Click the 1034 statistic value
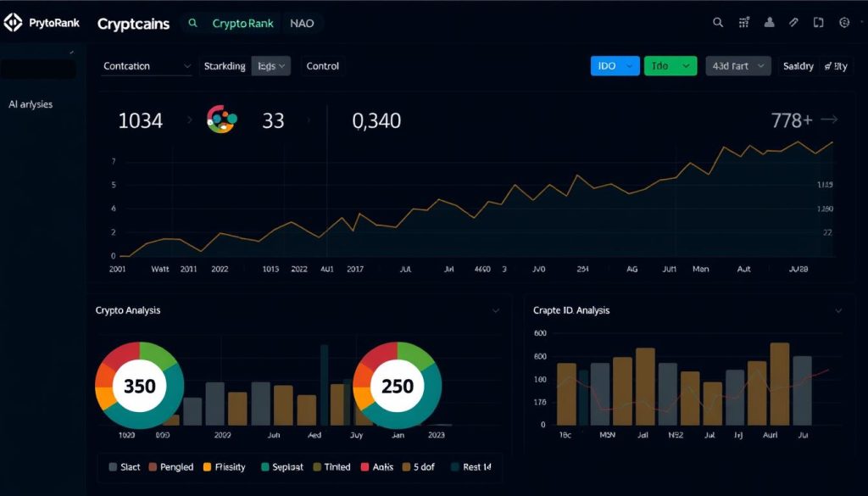868x496 pixels. 141,120
